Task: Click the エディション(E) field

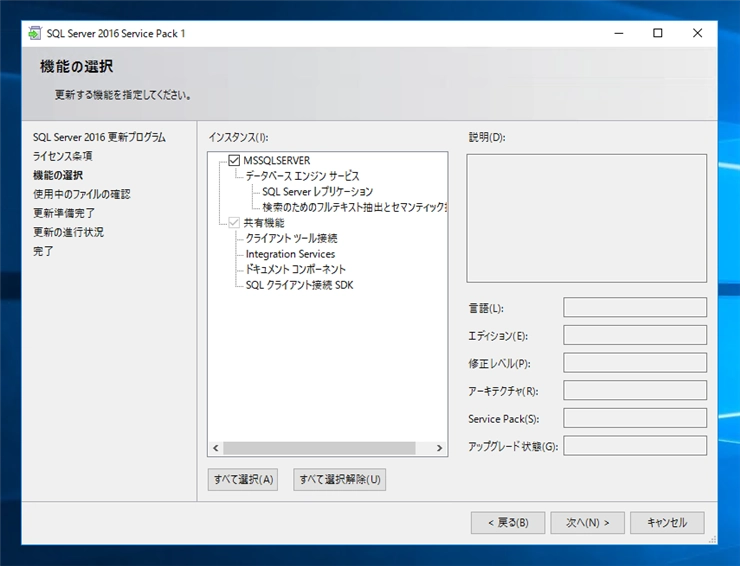Action: coord(635,335)
